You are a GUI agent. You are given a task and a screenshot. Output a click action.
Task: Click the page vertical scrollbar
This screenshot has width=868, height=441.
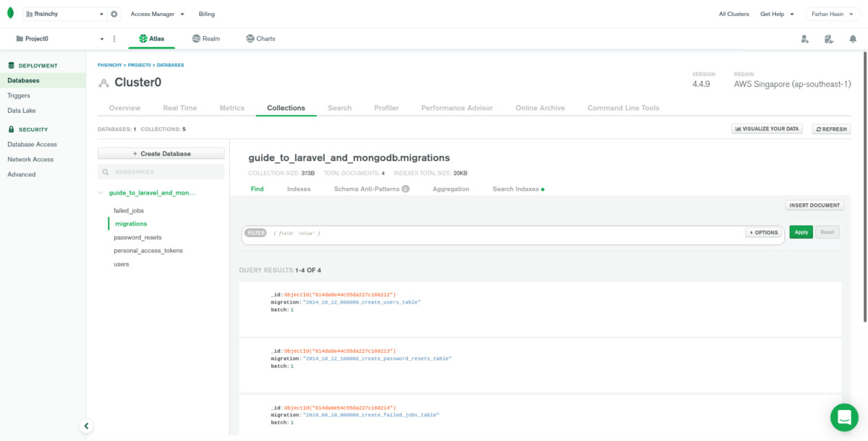(x=865, y=188)
